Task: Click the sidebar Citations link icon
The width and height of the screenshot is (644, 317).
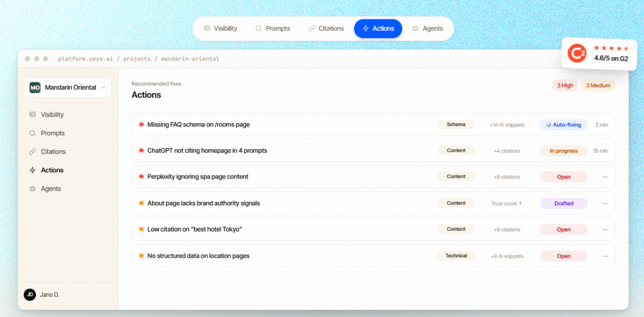Action: [x=33, y=152]
